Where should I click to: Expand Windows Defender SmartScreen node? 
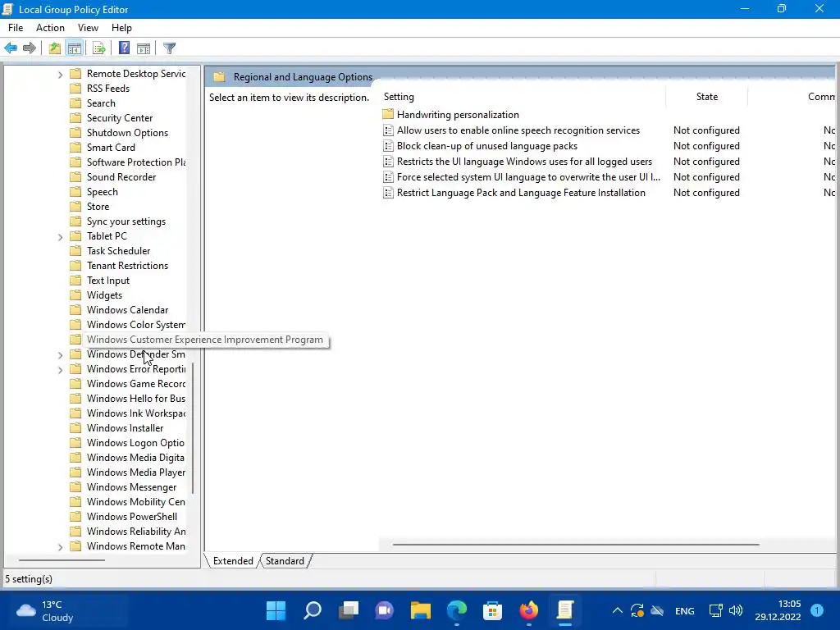click(60, 355)
